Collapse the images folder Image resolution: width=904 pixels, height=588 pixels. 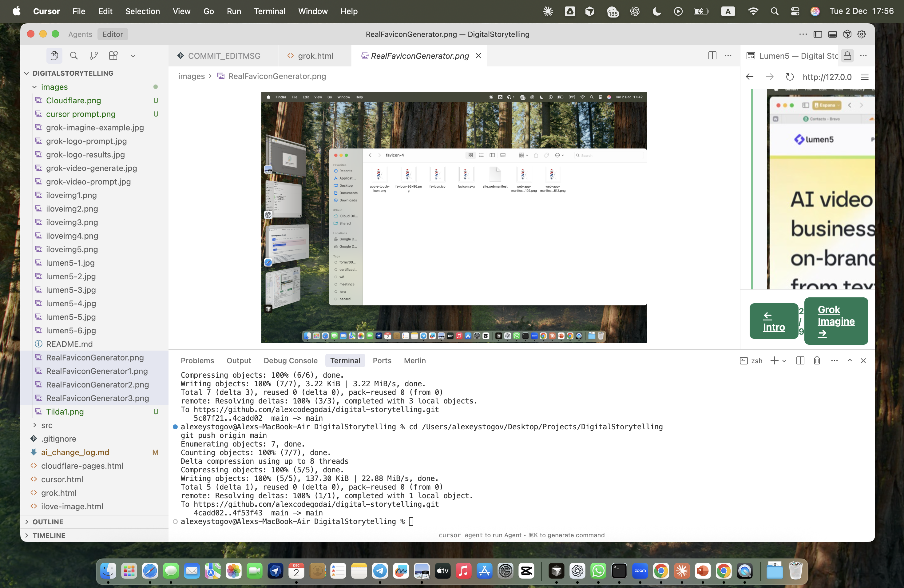click(34, 87)
